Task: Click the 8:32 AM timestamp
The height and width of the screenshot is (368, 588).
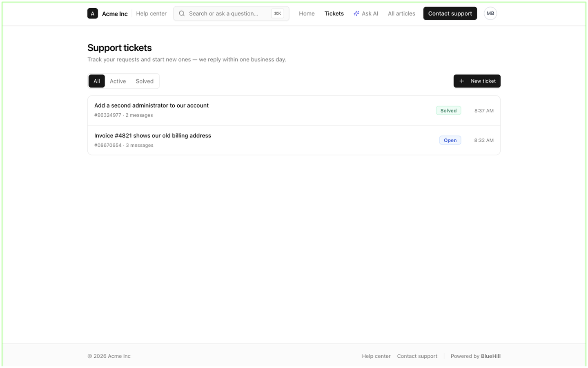Action: click(x=484, y=140)
